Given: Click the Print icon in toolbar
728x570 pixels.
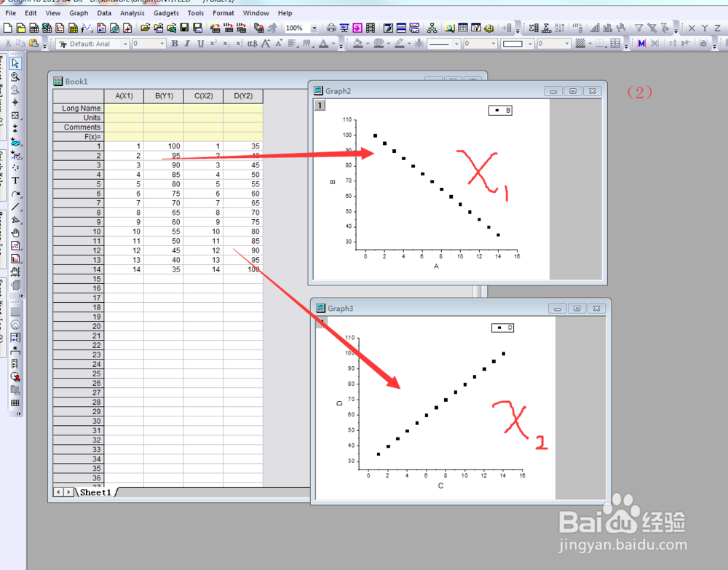Looking at the screenshot, I should [x=331, y=28].
